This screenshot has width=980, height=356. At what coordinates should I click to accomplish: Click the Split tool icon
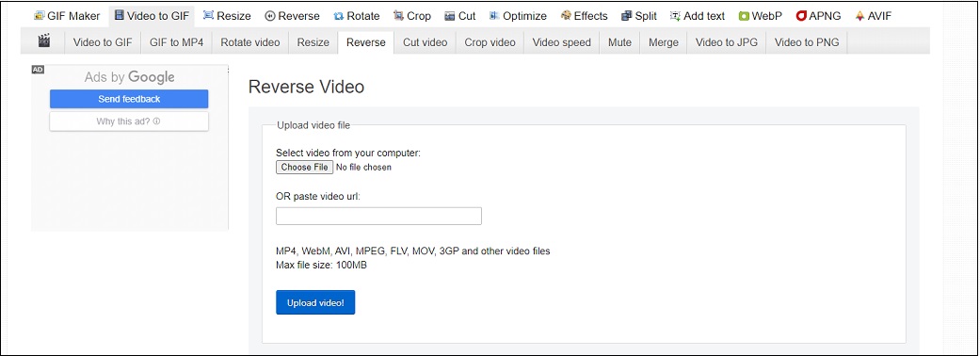[626, 16]
